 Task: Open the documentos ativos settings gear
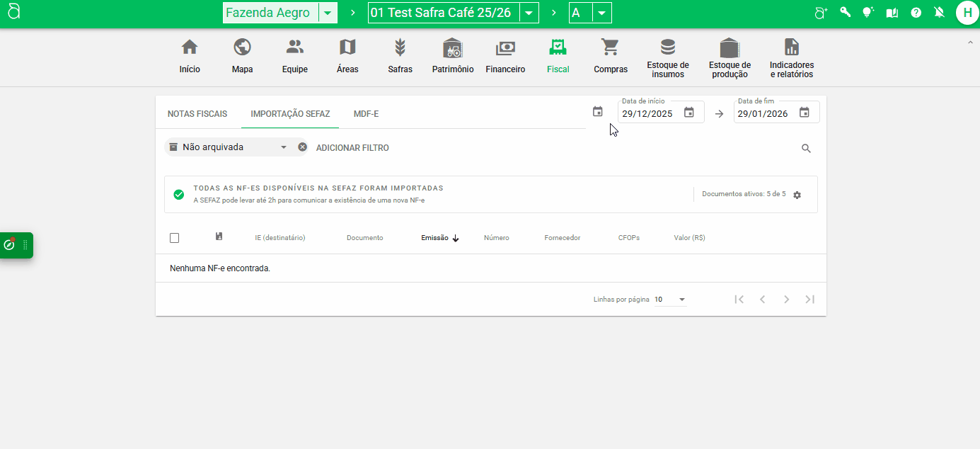(797, 195)
